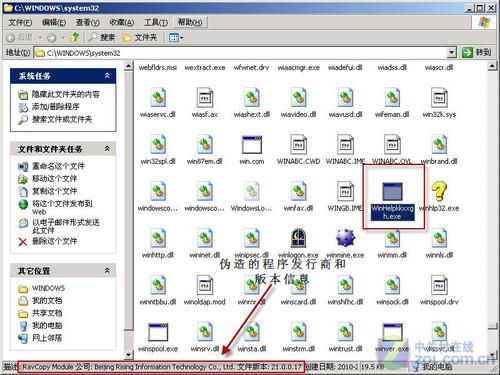
Task: Click the Forward navigation button
Action: [x=51, y=38]
